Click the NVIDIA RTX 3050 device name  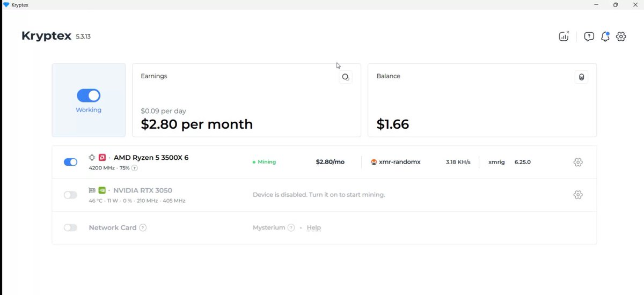coord(143,190)
